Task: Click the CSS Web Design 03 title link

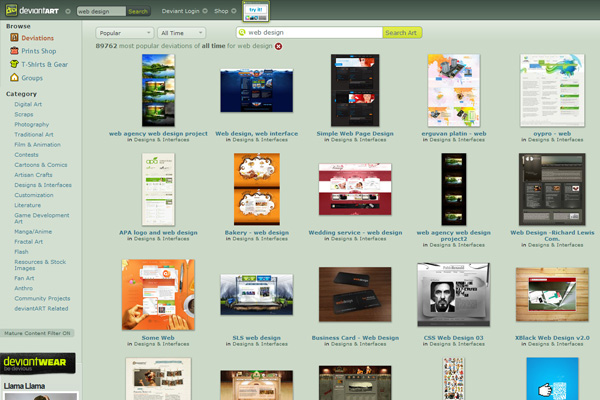Action: click(x=453, y=338)
